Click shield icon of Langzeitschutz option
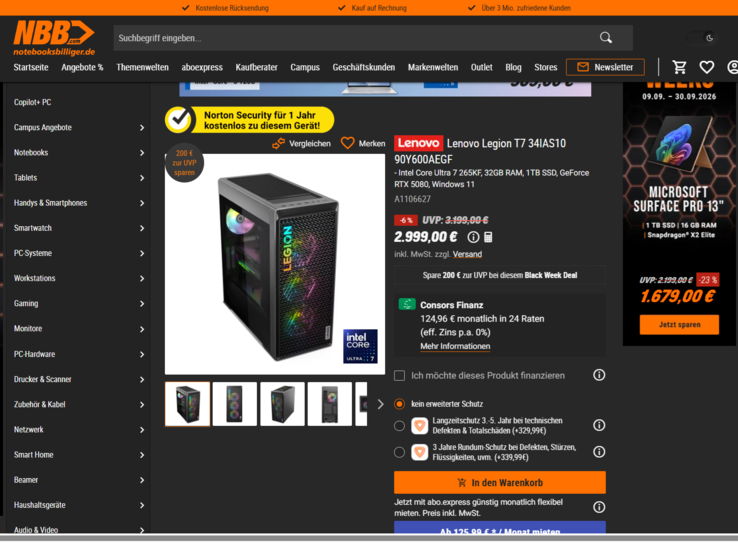 click(x=419, y=425)
